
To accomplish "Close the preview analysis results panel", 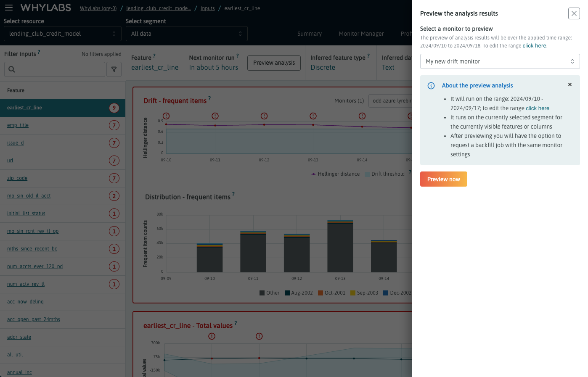I will point(574,13).
